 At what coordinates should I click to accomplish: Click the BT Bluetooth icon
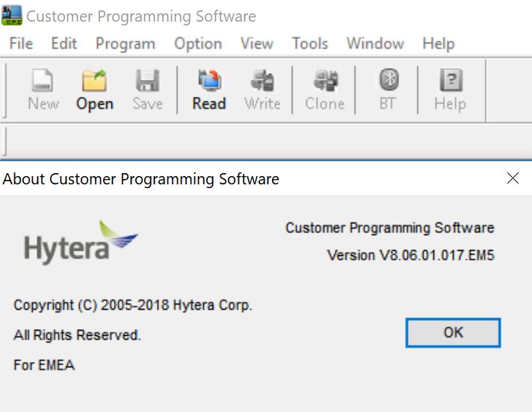click(x=388, y=90)
